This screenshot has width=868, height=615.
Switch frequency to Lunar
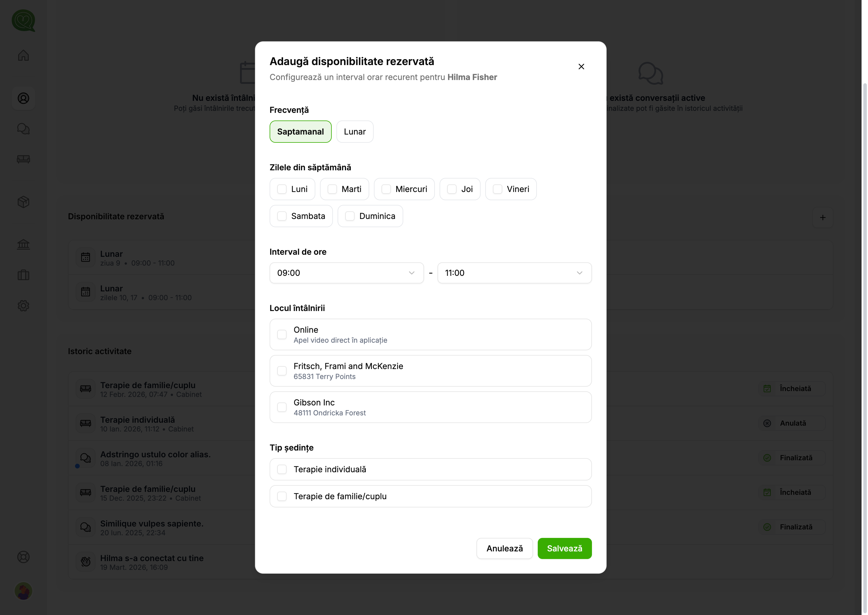pyautogui.click(x=355, y=132)
